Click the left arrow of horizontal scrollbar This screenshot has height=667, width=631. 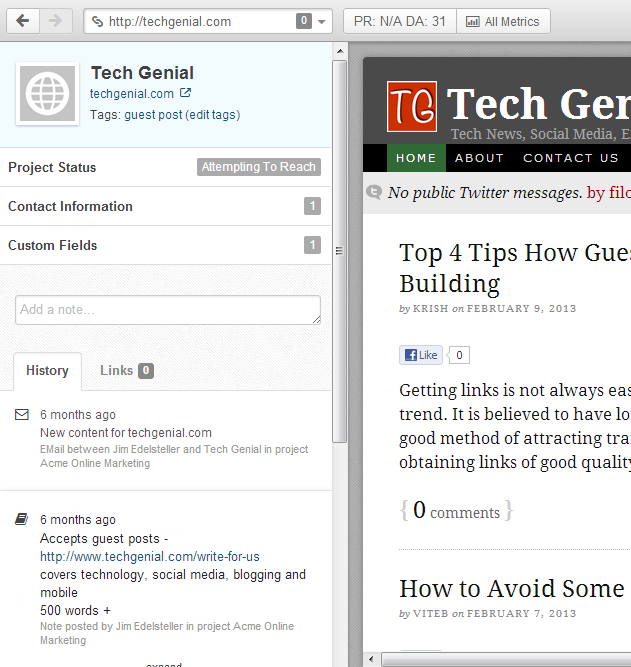pos(371,659)
